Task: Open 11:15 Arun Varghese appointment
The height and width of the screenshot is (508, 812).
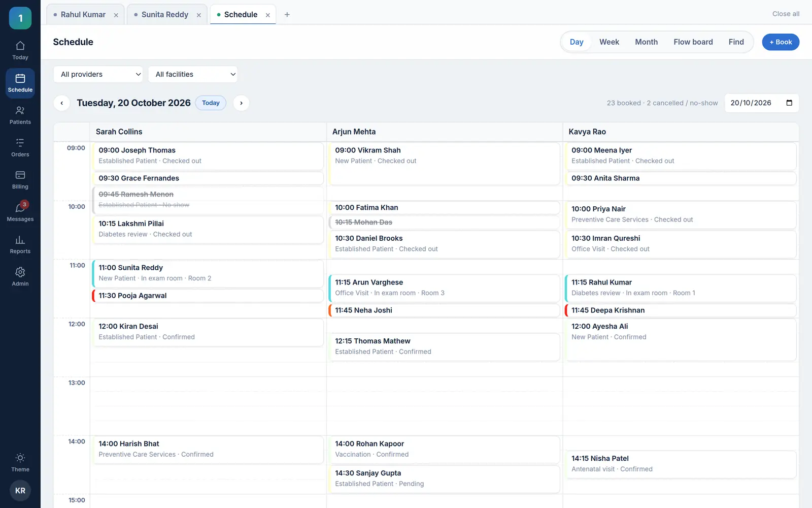Action: 444,288
